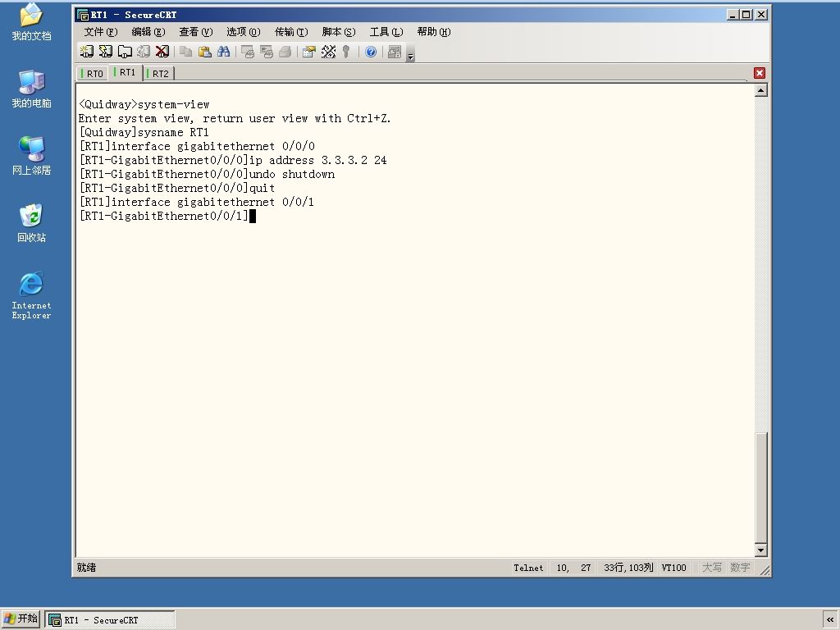Select 我的文档 desktop icon
The image size is (840, 630).
point(31,21)
